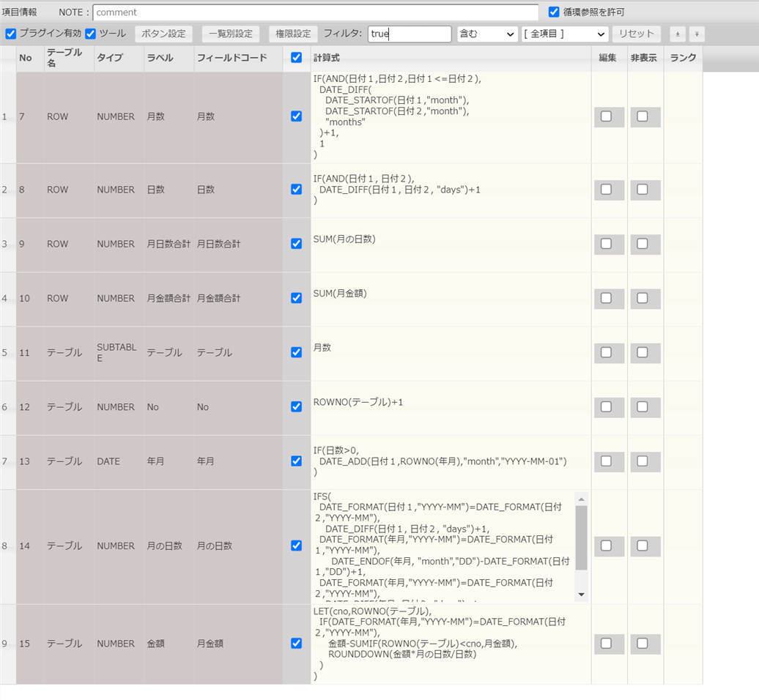The width and height of the screenshot is (759, 700).
Task: Click scroll-down arrow in 月の日数 formula box
Action: click(582, 595)
